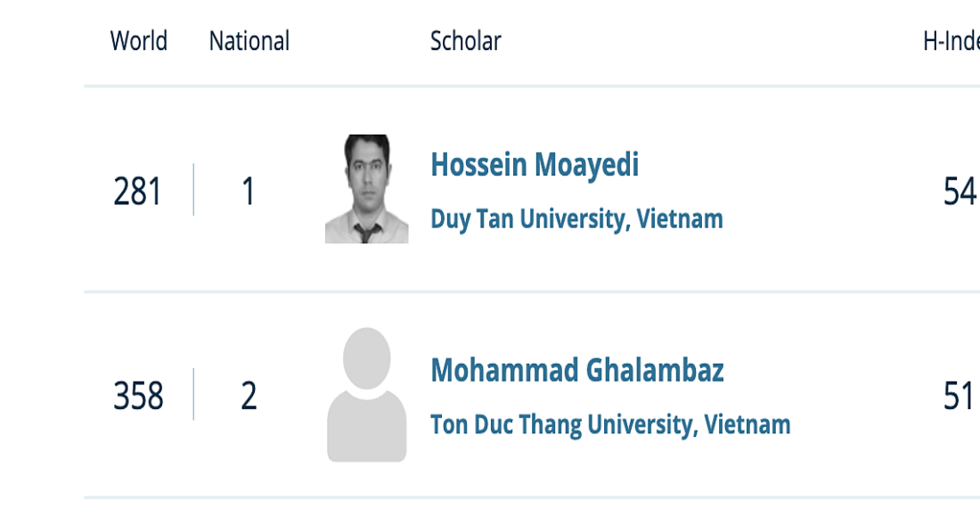Click the vertical divider beside rank 358
Viewport: 980px width, 517px height.
193,394
